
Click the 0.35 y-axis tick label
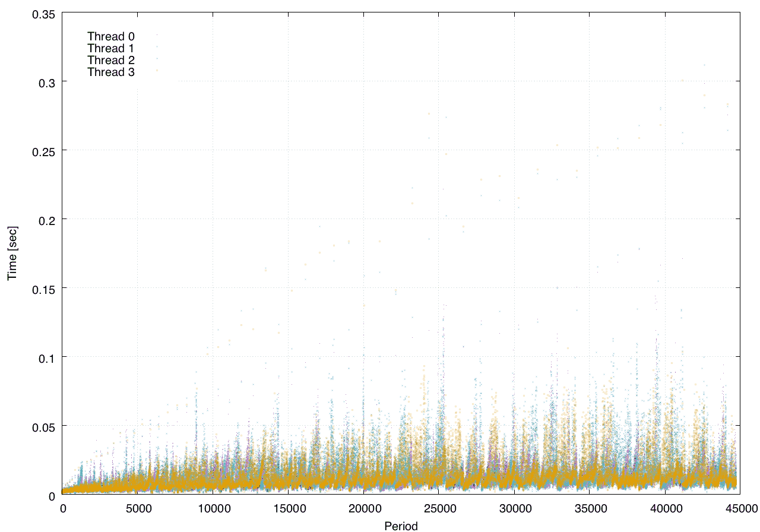(x=43, y=13)
